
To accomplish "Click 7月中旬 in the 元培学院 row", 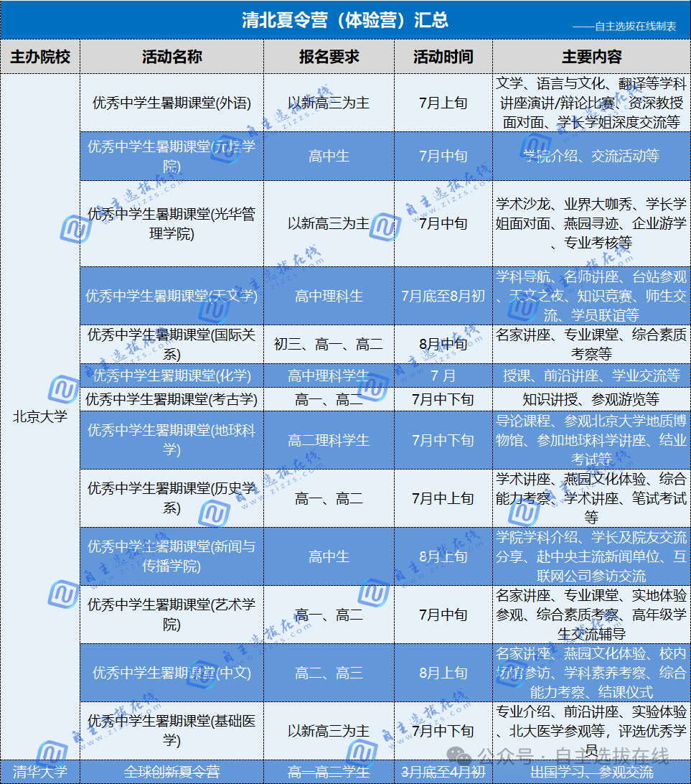I will (x=443, y=156).
